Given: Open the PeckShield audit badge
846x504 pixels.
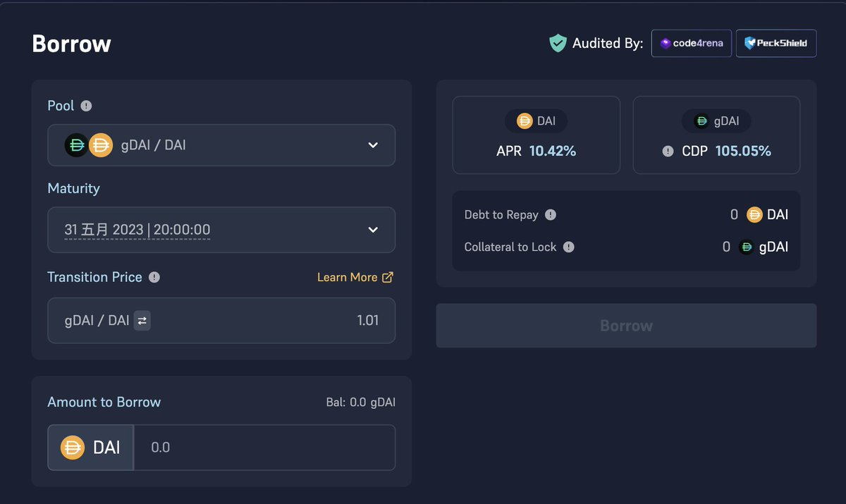Looking at the screenshot, I should (x=775, y=43).
